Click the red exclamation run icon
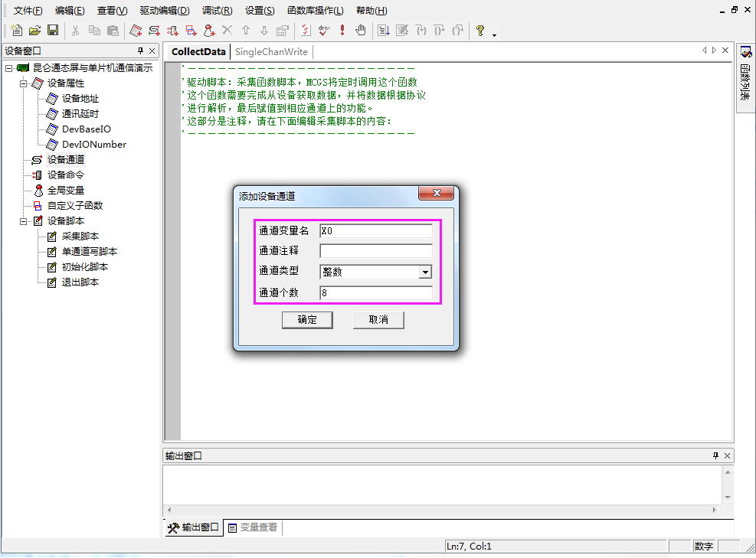The height and width of the screenshot is (558, 756). (342, 31)
